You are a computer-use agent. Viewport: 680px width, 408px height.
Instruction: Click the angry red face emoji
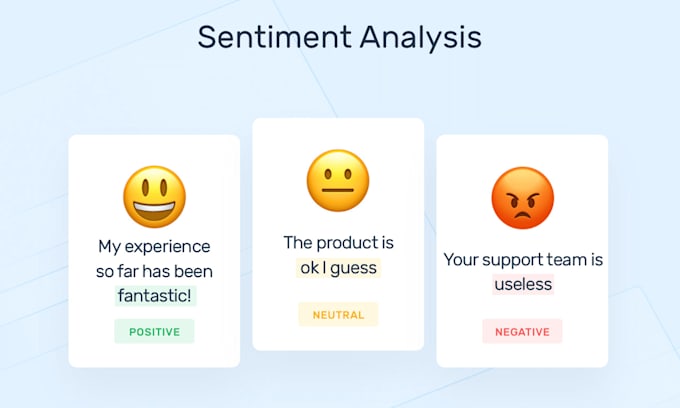(522, 197)
